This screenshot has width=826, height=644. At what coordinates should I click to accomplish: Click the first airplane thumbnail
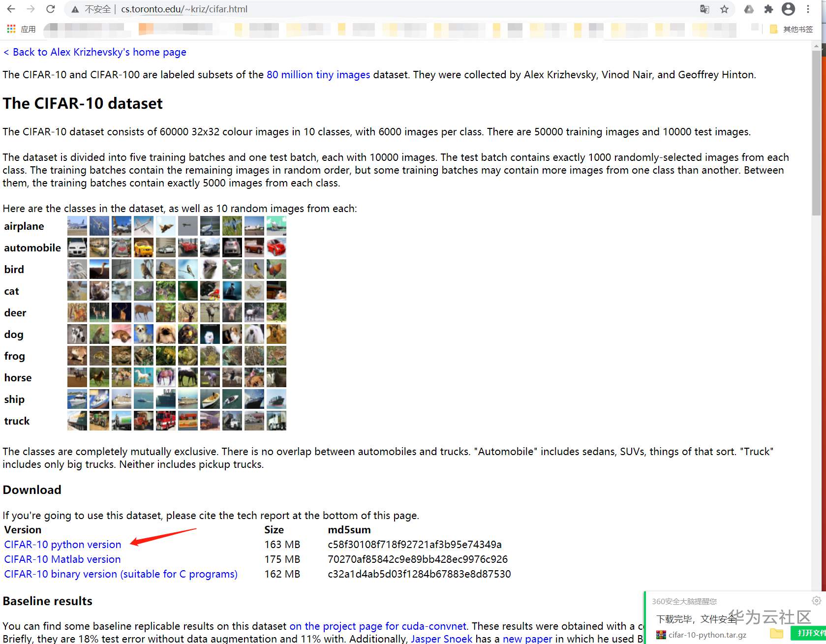(x=77, y=226)
